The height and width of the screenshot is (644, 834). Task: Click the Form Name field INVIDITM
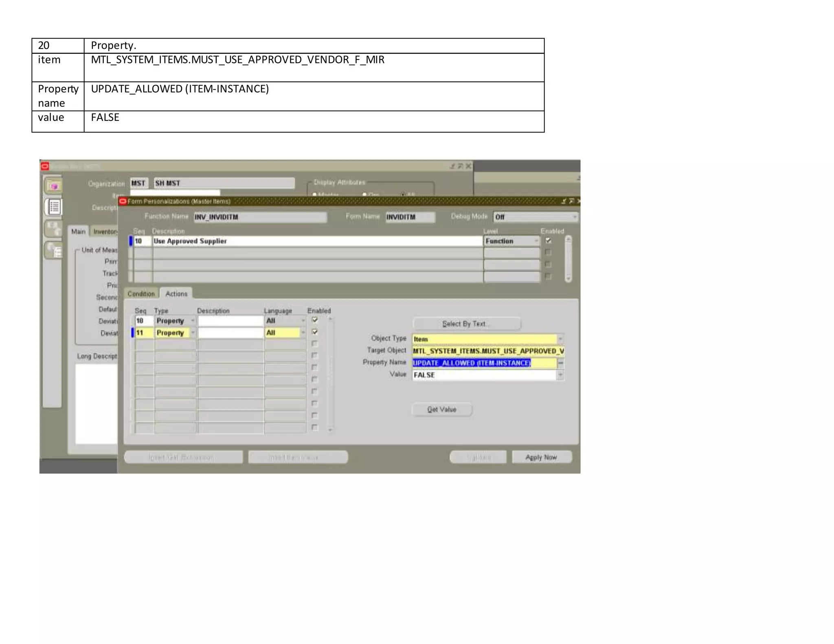pyautogui.click(x=410, y=217)
